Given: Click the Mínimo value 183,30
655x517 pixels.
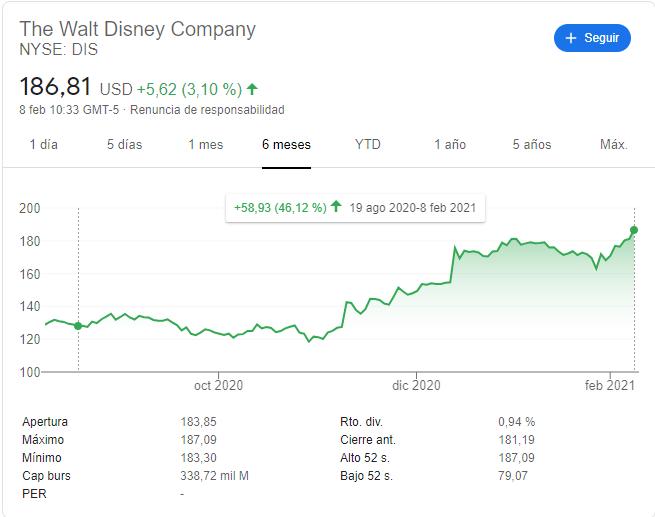Looking at the screenshot, I should 198,458.
